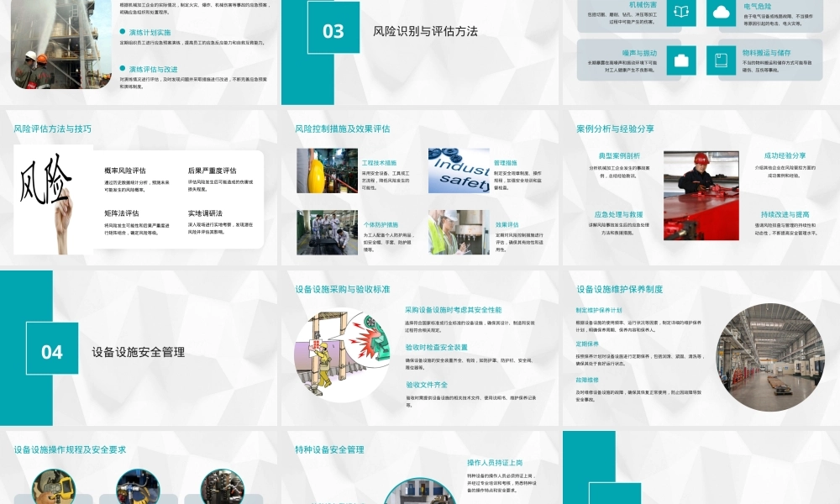Click the bullet text 演练计划实施
Viewport: 840px width, 504px height.
pos(150,33)
